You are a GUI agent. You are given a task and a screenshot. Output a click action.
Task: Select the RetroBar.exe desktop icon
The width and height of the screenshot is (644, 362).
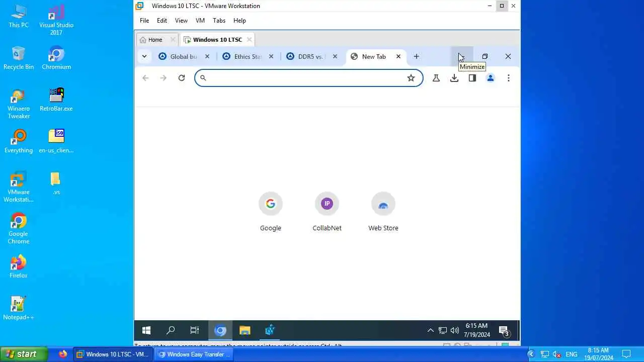(x=56, y=100)
